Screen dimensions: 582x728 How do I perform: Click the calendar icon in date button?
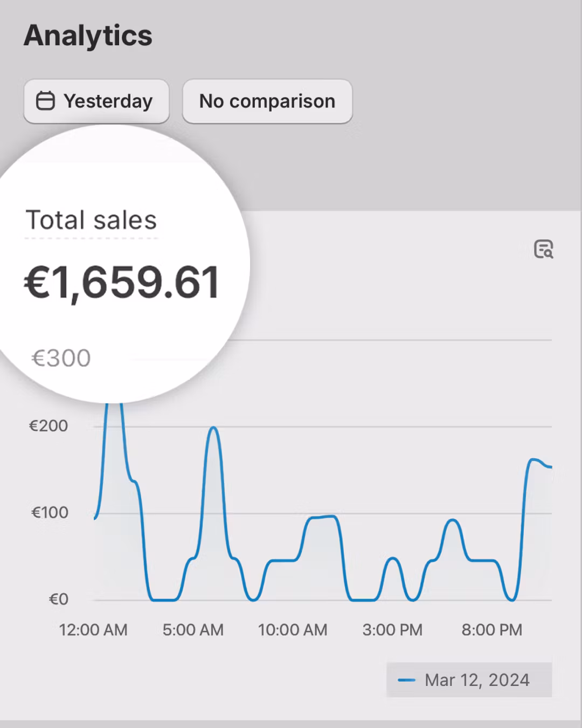[x=45, y=101]
